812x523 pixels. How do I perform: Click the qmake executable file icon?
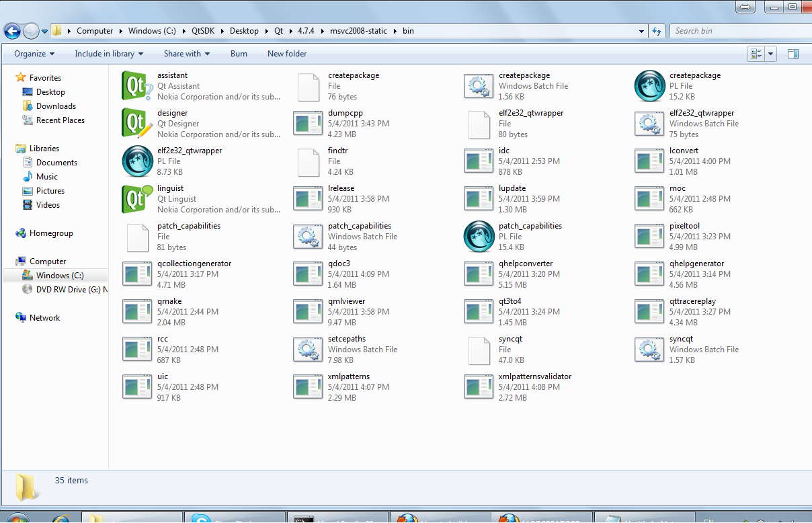coord(137,312)
